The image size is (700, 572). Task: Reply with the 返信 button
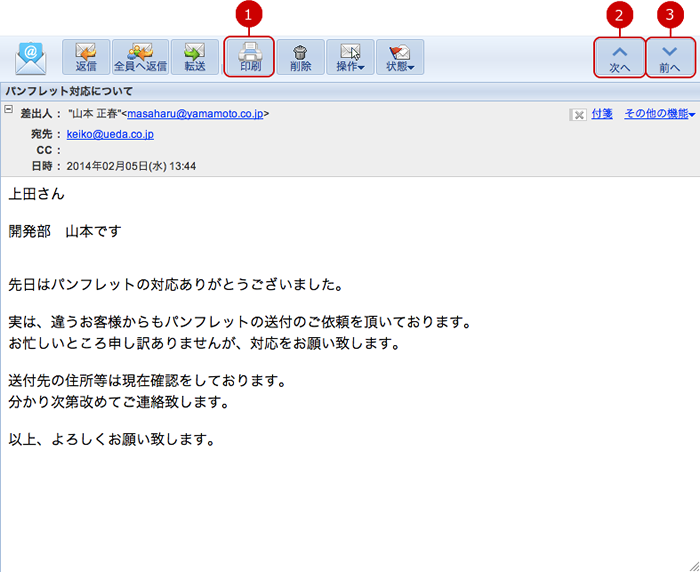pos(86,57)
